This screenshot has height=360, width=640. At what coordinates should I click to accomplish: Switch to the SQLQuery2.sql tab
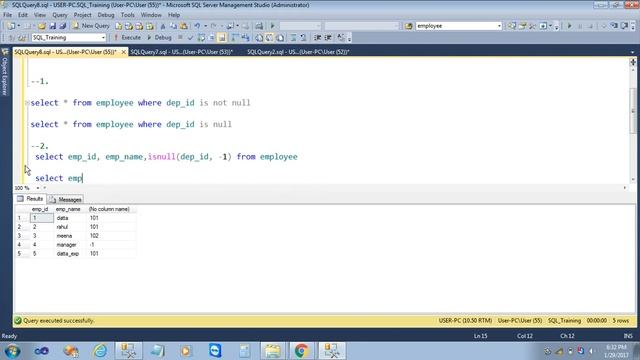[298, 52]
